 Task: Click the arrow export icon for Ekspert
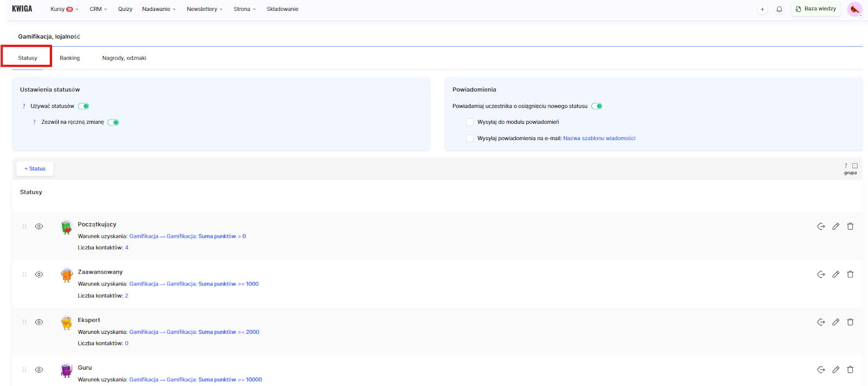821,322
